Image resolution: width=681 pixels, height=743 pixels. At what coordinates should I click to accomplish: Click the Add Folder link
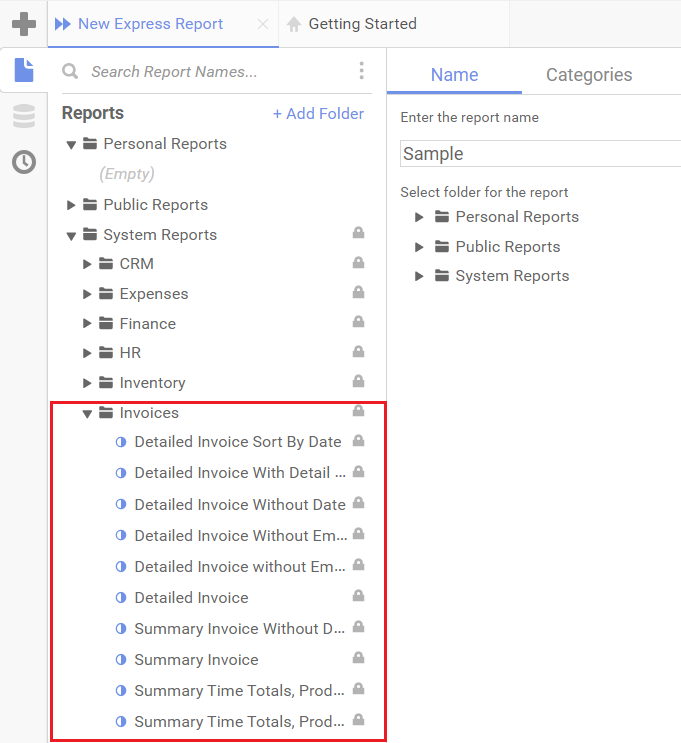click(318, 114)
